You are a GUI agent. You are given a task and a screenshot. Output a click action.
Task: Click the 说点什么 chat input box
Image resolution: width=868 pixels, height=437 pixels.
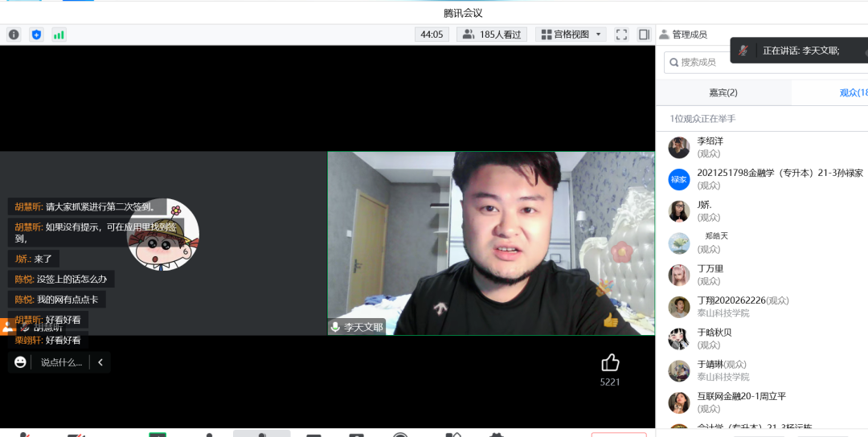pos(61,362)
